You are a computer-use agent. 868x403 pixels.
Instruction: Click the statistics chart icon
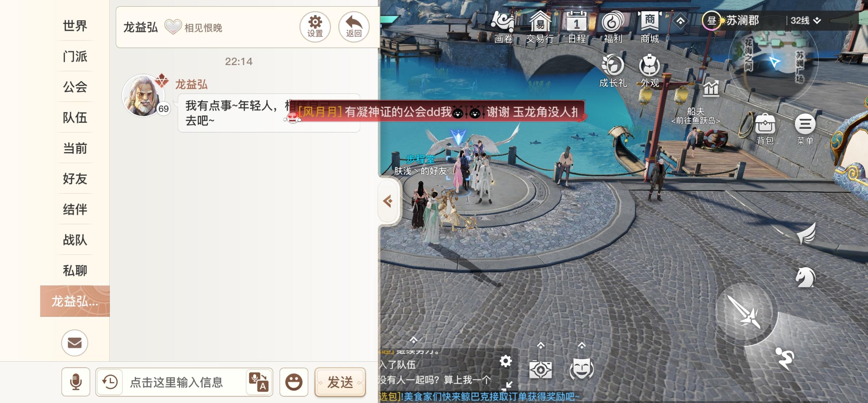click(x=711, y=88)
